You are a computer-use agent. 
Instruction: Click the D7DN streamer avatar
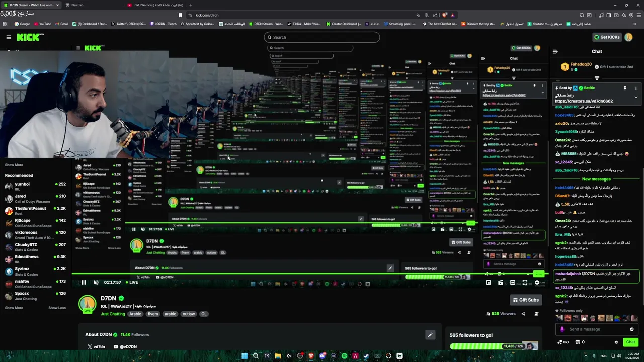88,304
